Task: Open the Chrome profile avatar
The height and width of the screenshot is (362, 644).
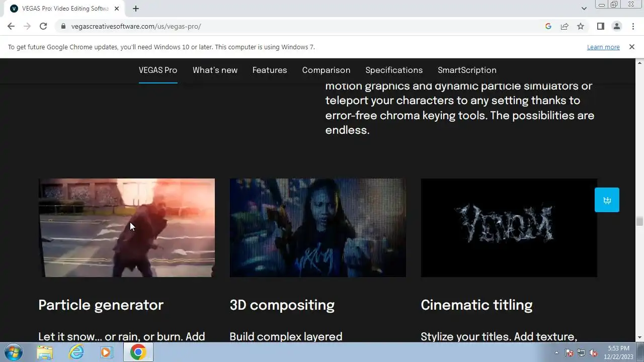Action: point(616,26)
